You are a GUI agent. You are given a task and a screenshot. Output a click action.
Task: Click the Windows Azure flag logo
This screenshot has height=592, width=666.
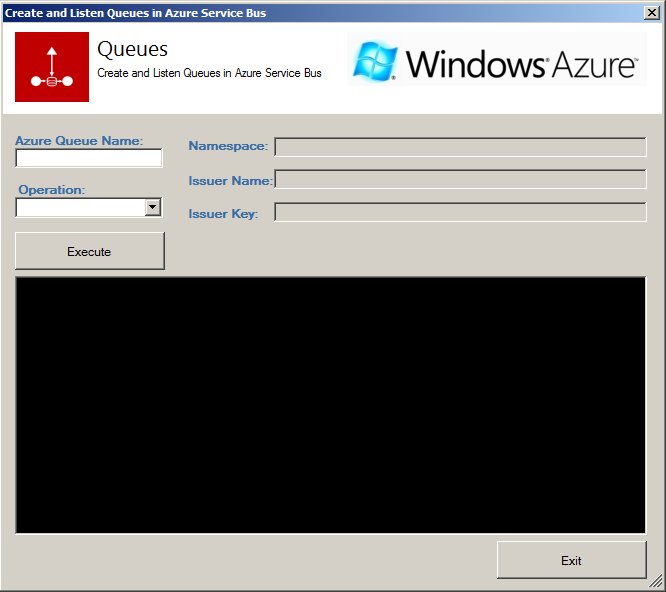(x=377, y=62)
